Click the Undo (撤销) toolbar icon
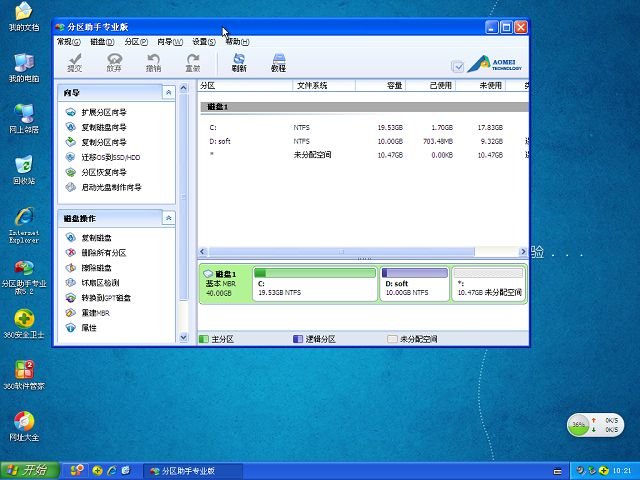640x480 pixels. click(153, 62)
